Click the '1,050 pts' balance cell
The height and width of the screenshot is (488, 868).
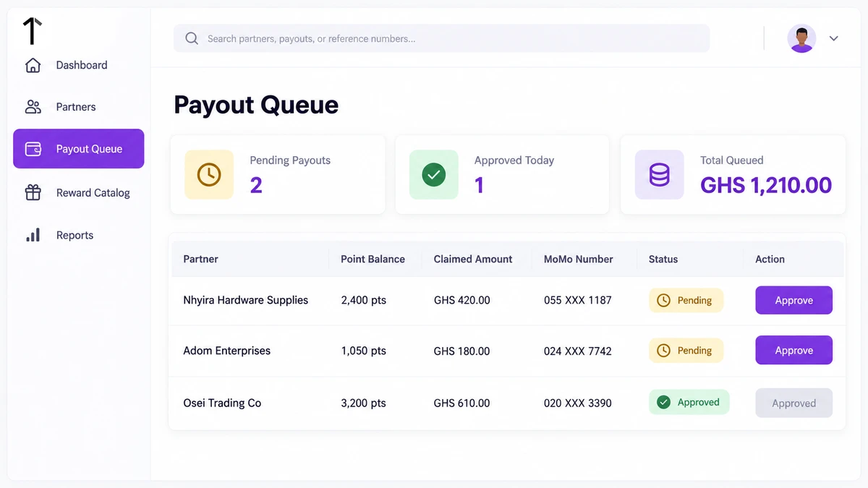pos(364,351)
